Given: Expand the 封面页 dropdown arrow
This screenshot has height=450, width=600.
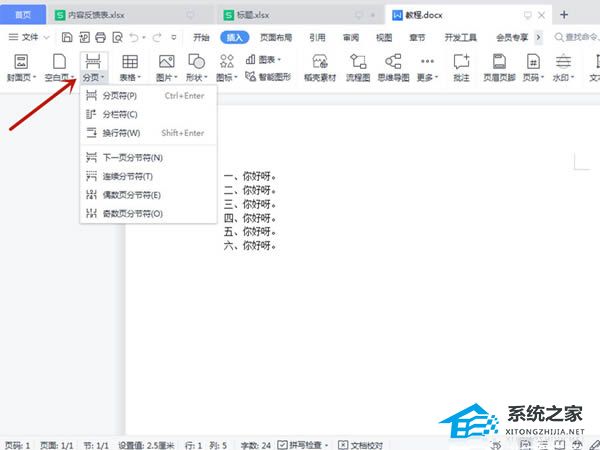Looking at the screenshot, I should tap(34, 77).
